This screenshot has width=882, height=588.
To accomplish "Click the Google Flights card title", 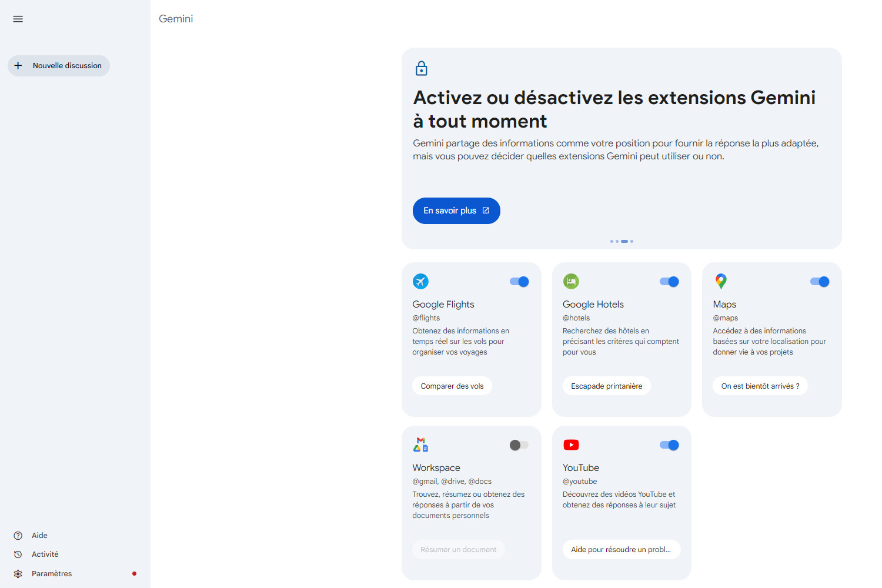I will [x=443, y=304].
